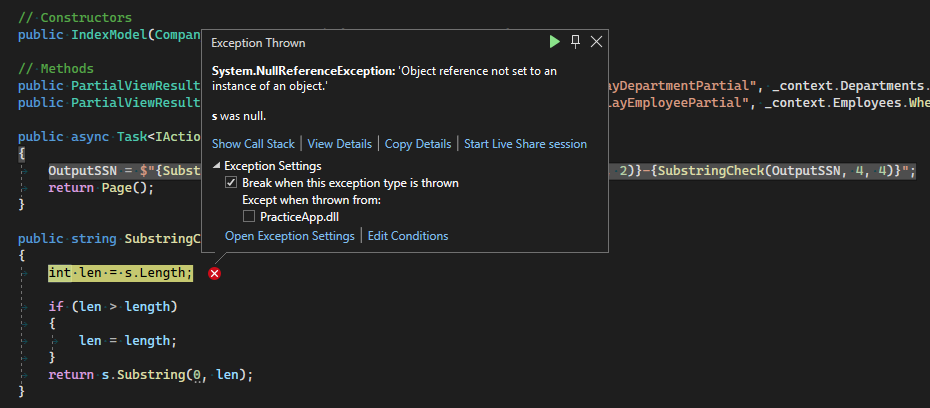Click Edit Conditions link

coord(408,236)
